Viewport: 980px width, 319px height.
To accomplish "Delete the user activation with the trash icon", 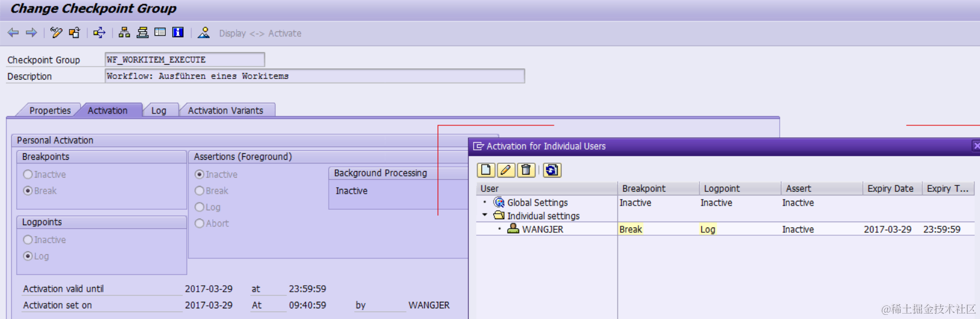I will point(526,170).
